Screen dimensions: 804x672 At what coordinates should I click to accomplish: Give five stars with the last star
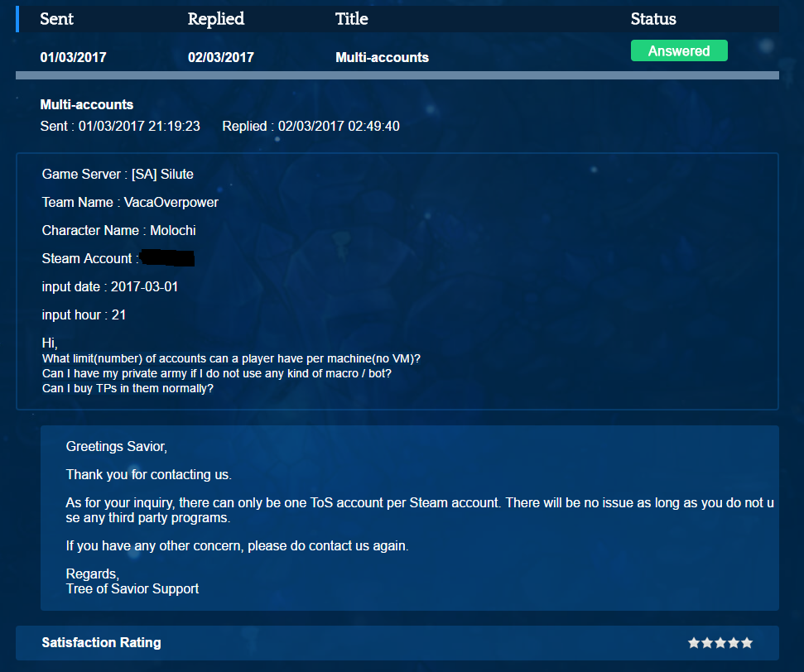pyautogui.click(x=747, y=642)
